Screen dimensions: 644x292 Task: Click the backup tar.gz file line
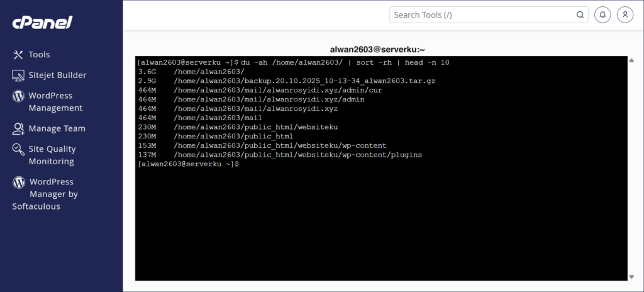(287, 81)
